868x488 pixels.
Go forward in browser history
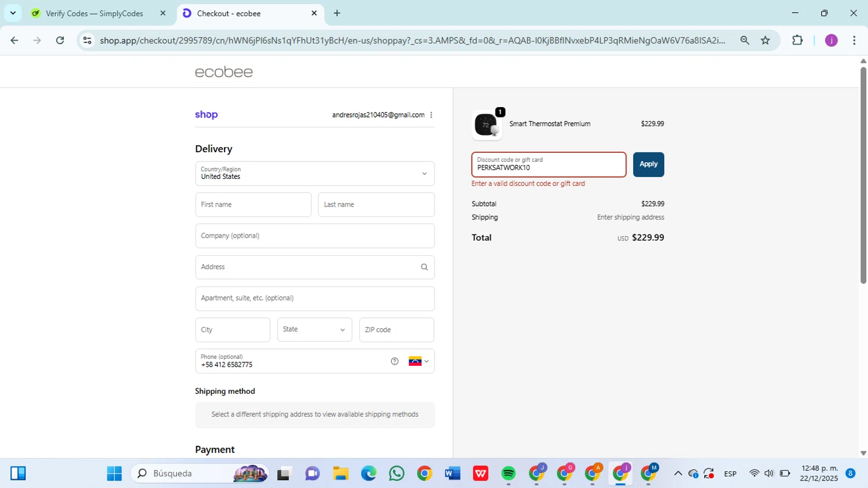37,40
